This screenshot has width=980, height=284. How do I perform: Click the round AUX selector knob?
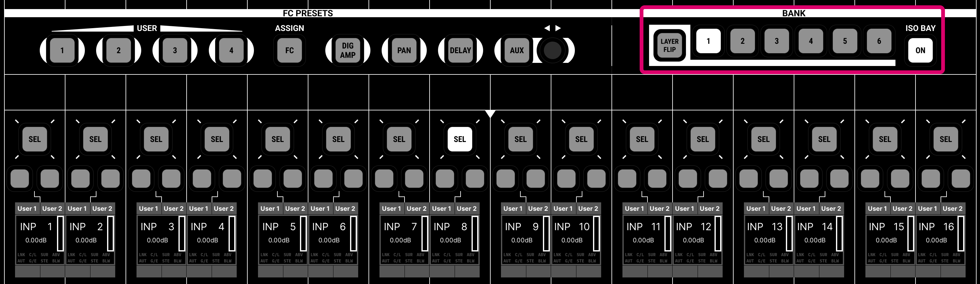[x=552, y=50]
